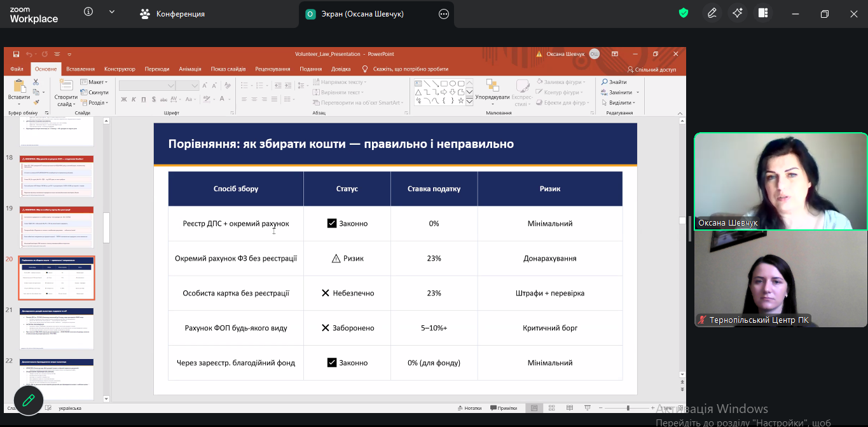868x427 pixels.
Task: Select the star shape in shapes gallery
Action: click(462, 100)
